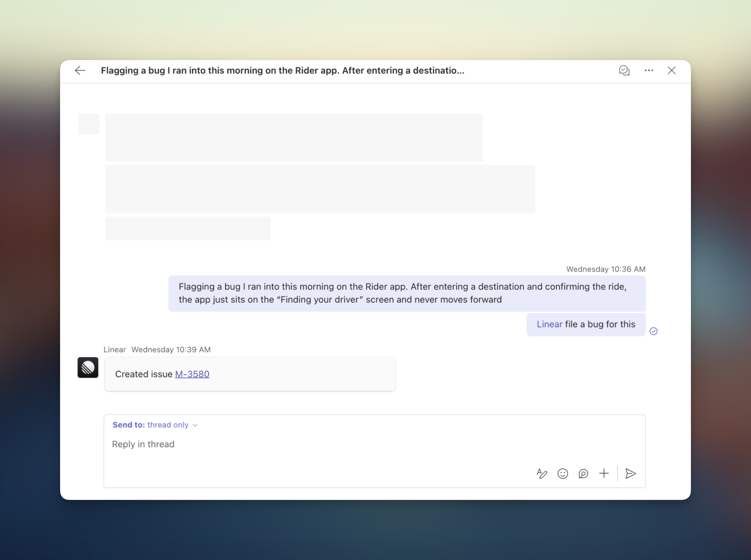The width and height of the screenshot is (751, 560).
Task: Click the truncated thread title in the header
Action: click(282, 71)
